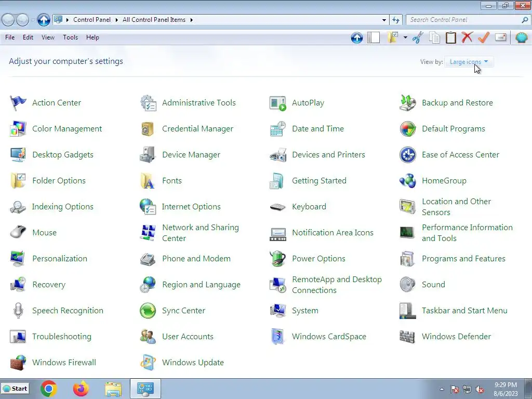Open the Power Options battery icon
The width and height of the screenshot is (532, 399).
pyautogui.click(x=278, y=259)
